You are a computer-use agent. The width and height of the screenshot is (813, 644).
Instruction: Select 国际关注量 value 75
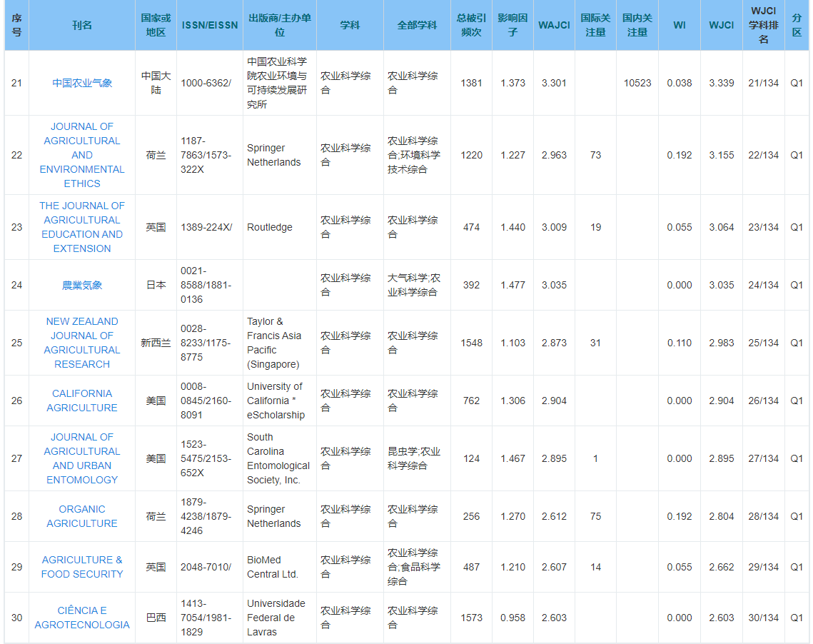pos(595,516)
